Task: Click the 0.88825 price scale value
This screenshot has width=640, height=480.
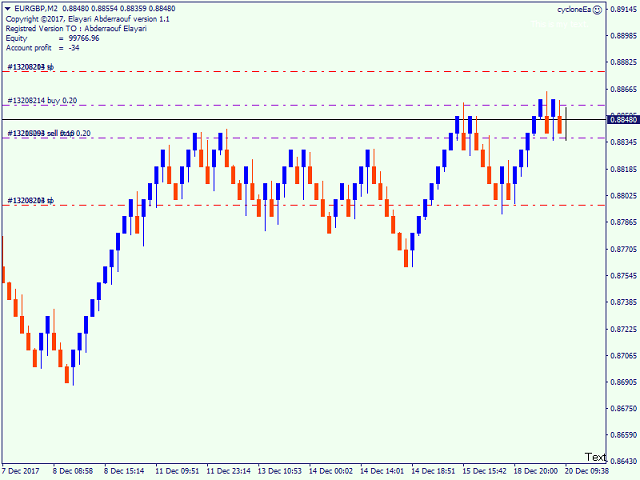Action: [x=624, y=62]
